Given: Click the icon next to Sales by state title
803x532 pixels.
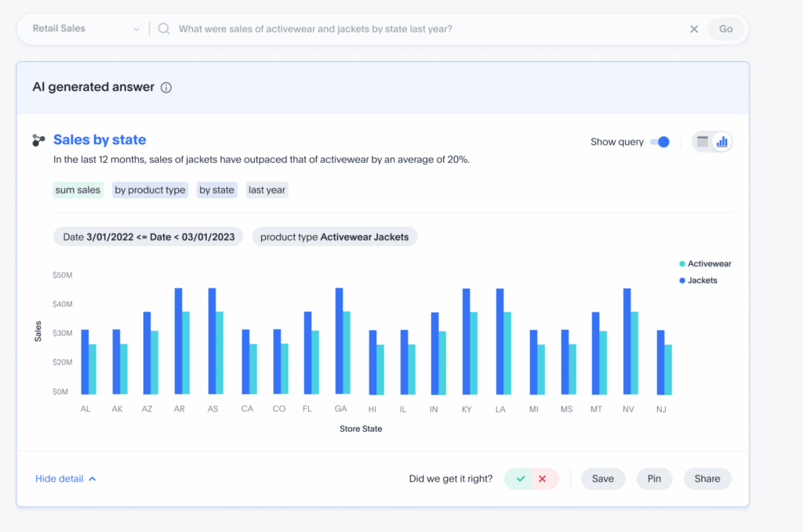Looking at the screenshot, I should tap(38, 140).
